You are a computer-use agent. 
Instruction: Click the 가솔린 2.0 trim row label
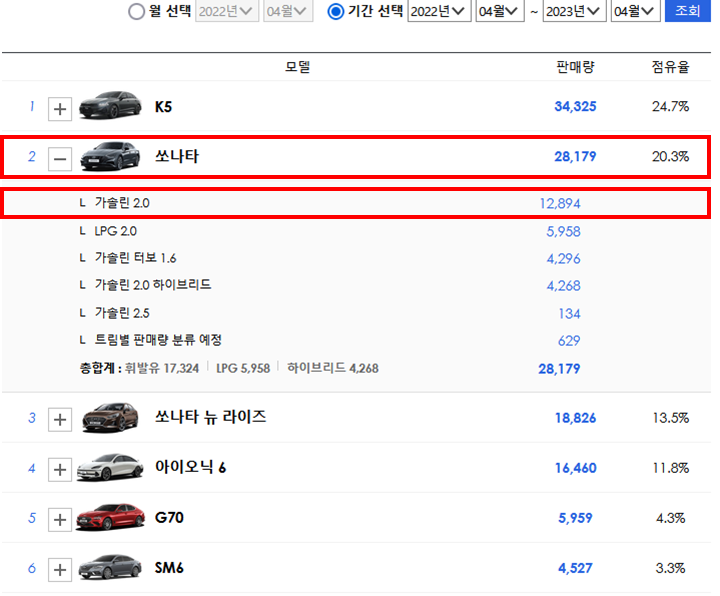(x=122, y=203)
